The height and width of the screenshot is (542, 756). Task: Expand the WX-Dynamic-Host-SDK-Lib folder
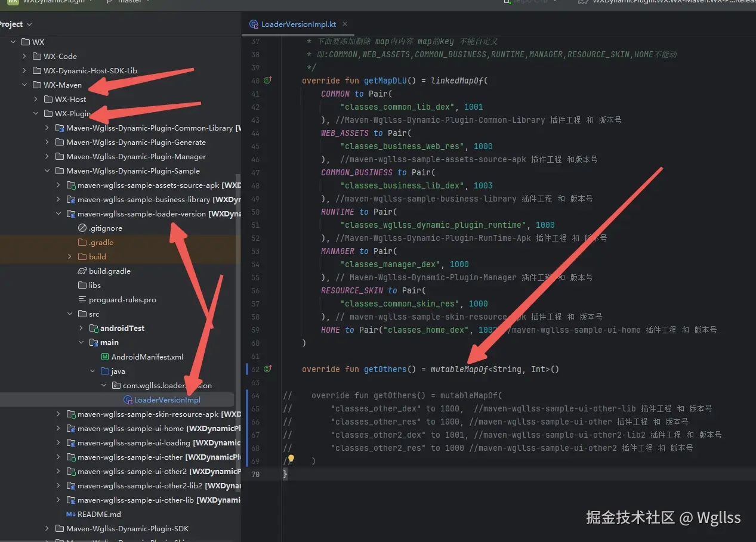24,71
